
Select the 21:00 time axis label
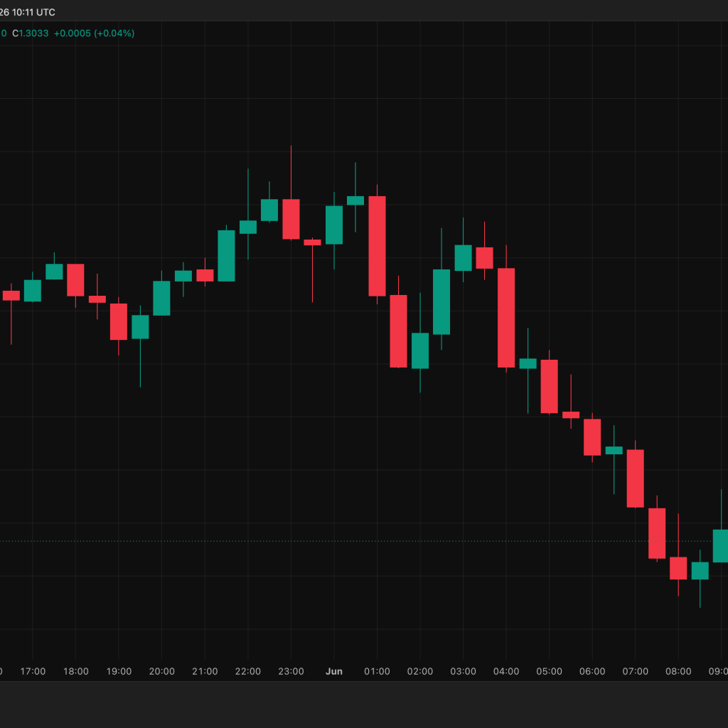(x=205, y=671)
